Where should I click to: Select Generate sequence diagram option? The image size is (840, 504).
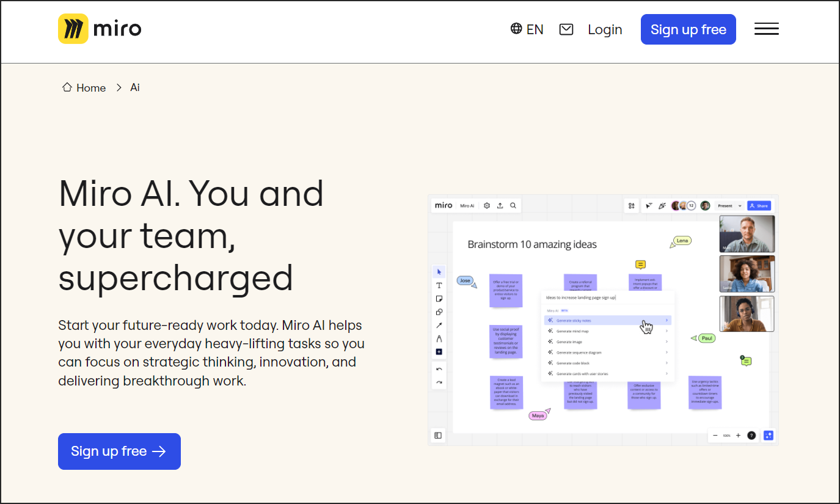click(608, 352)
